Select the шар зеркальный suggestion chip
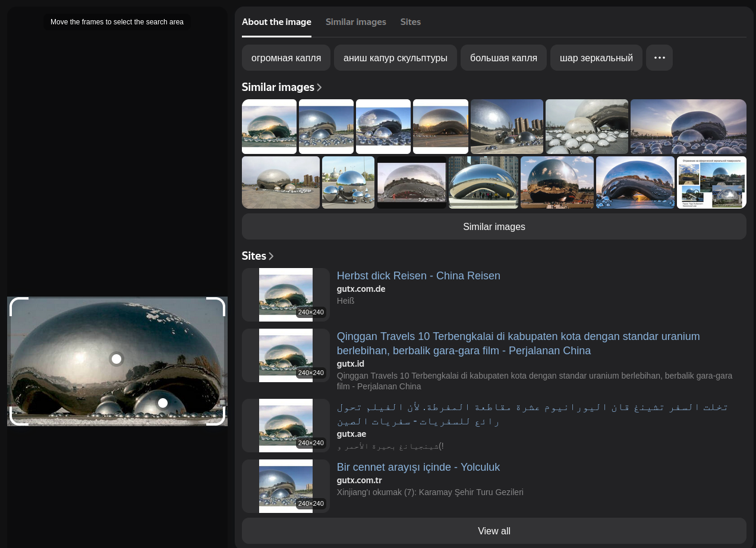Viewport: 756px width, 548px height. (x=596, y=58)
